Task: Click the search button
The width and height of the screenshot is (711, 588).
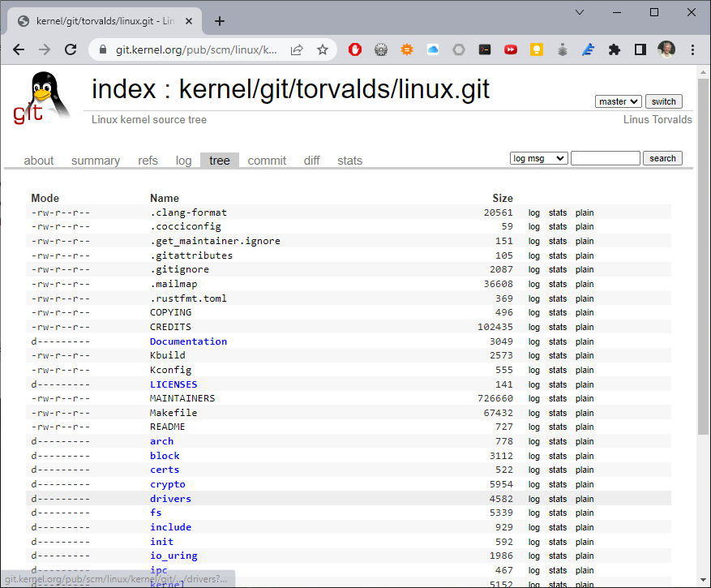Action: 662,157
